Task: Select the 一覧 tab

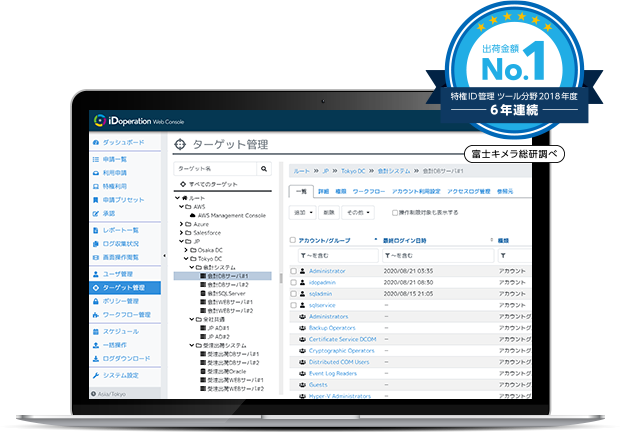Action: tap(301, 191)
